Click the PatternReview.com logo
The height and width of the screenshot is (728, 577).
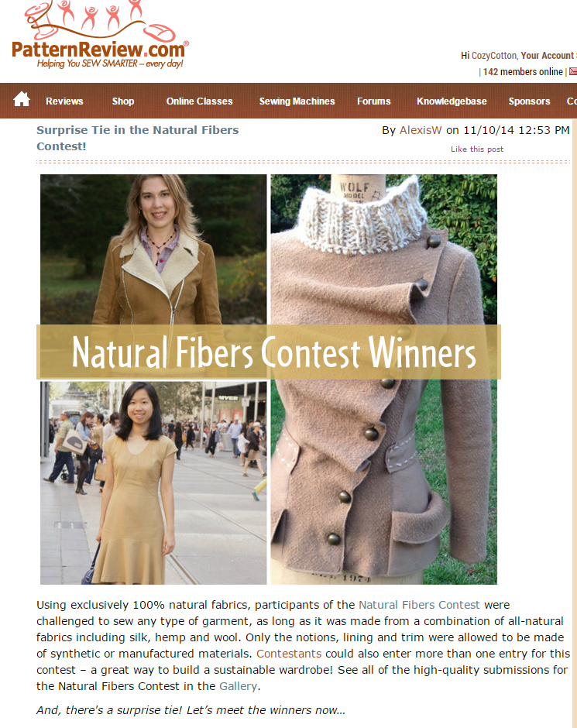pos(100,36)
